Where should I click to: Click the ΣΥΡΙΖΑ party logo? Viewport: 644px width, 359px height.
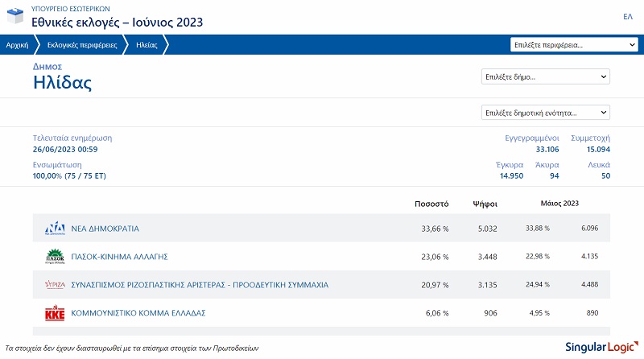click(55, 285)
